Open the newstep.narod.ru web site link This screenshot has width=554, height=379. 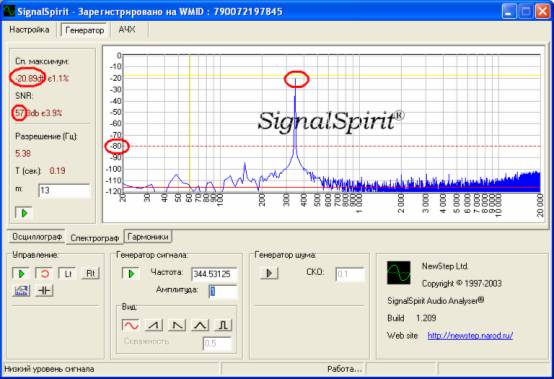470,336
